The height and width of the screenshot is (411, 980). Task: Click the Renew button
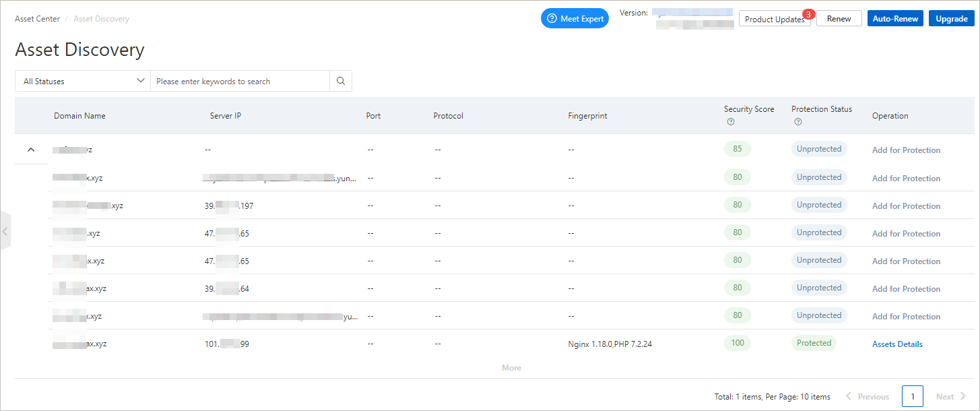pos(839,18)
